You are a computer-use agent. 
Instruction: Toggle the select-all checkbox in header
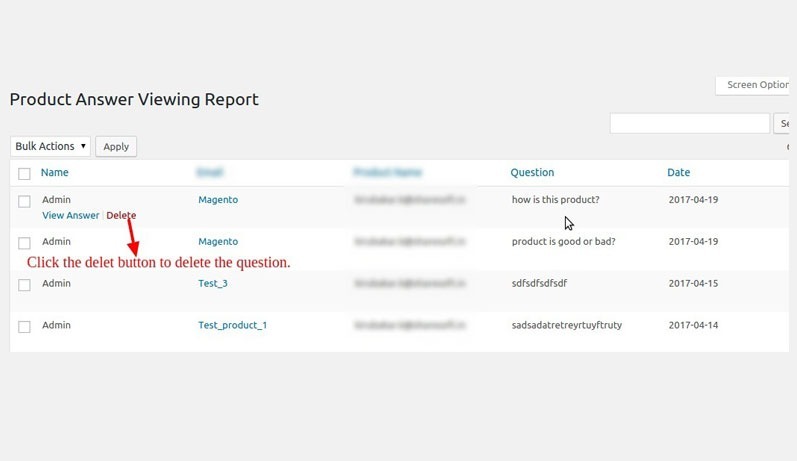pos(24,174)
